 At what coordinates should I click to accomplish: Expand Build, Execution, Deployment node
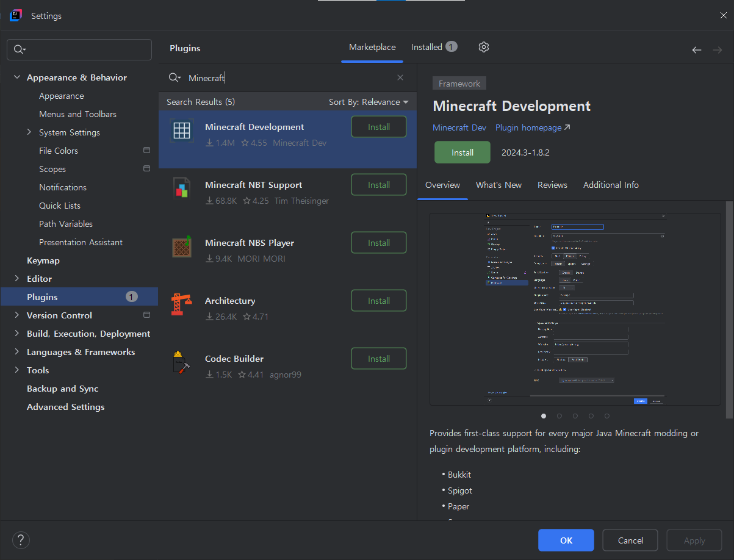16,333
